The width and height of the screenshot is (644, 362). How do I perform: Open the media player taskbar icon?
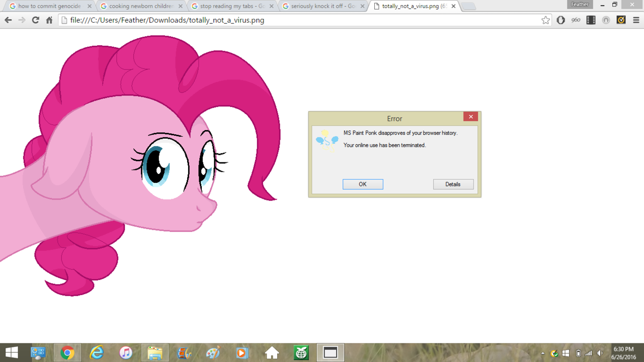pyautogui.click(x=243, y=353)
